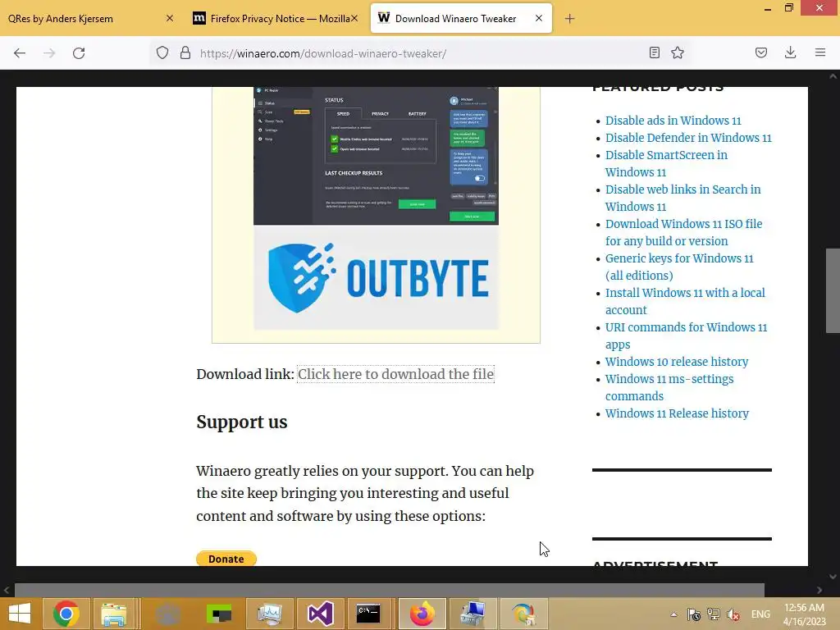Switch ENG input language indicator
This screenshot has height=630, width=840.
point(760,614)
